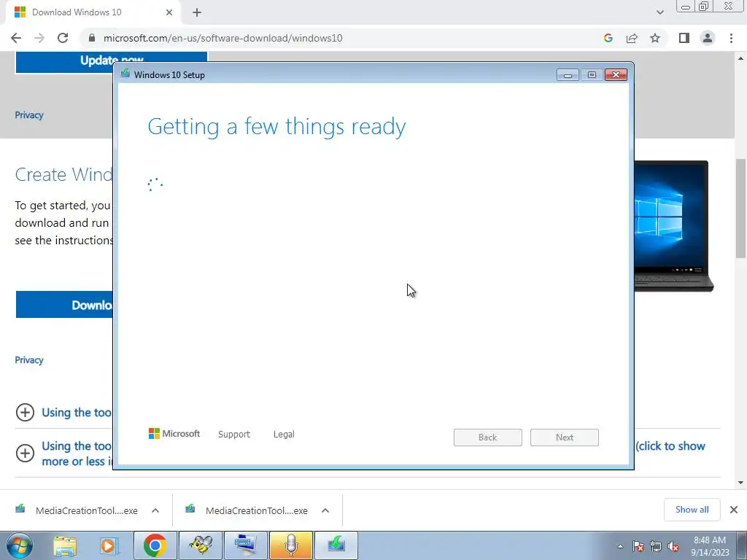Open the Legal link in Setup
747x560 pixels.
284,435
